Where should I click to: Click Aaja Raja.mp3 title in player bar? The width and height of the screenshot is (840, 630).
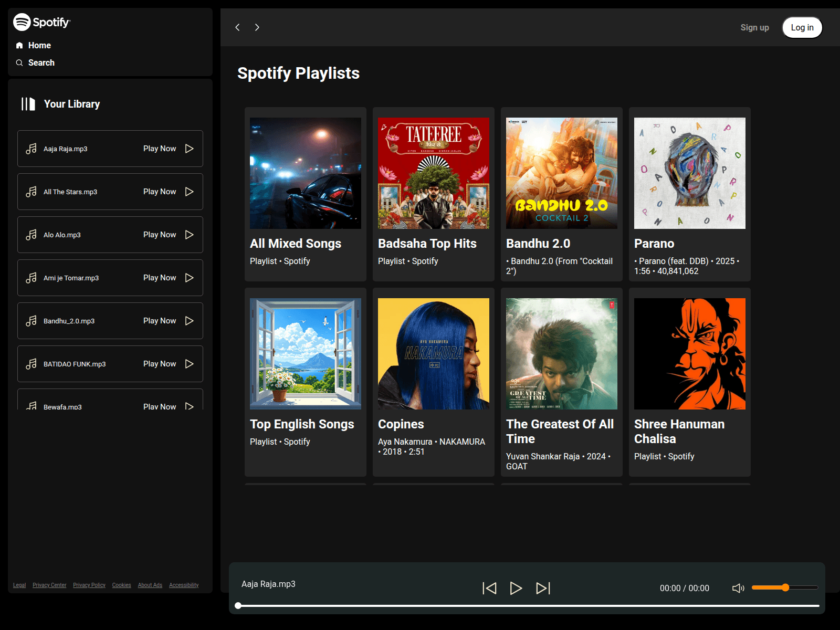coord(268,584)
